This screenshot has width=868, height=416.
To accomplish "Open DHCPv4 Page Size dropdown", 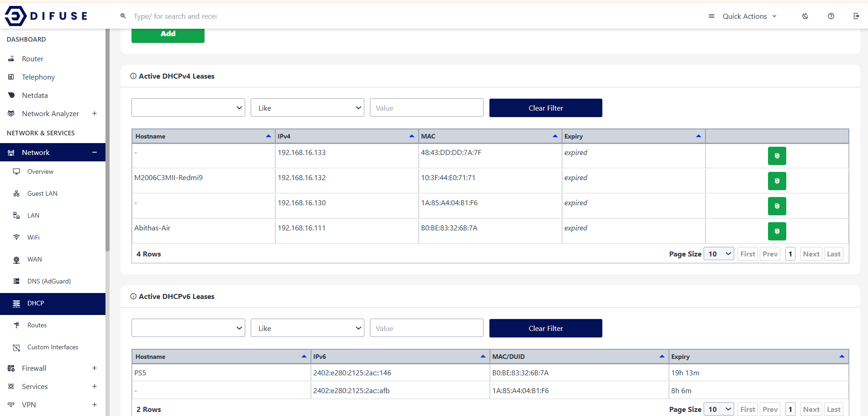I will [719, 254].
